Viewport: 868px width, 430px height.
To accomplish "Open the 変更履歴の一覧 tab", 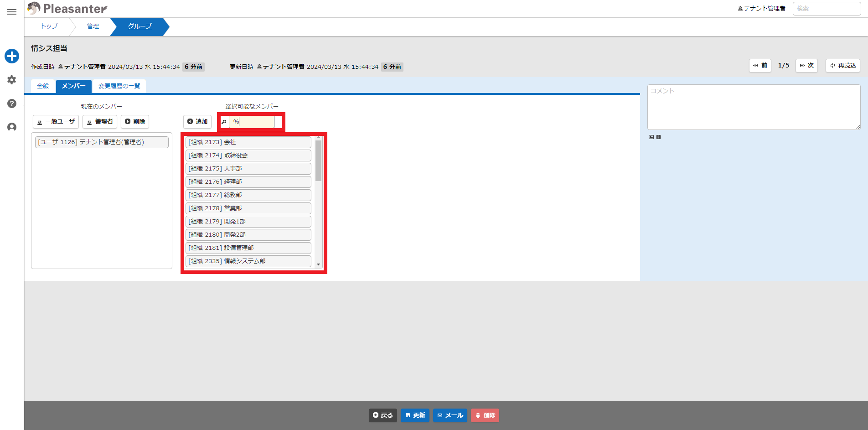I will point(119,86).
